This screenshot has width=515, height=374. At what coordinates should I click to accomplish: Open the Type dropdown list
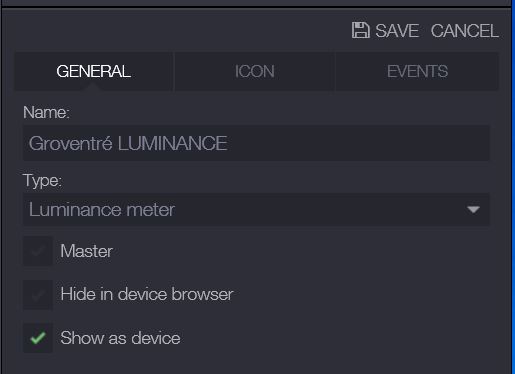point(256,210)
